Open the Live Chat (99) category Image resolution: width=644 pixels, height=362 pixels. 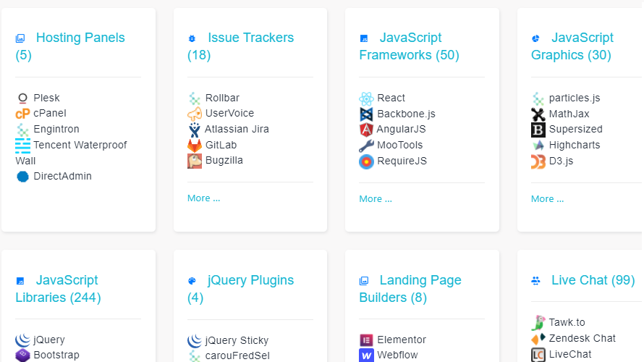[x=593, y=280]
